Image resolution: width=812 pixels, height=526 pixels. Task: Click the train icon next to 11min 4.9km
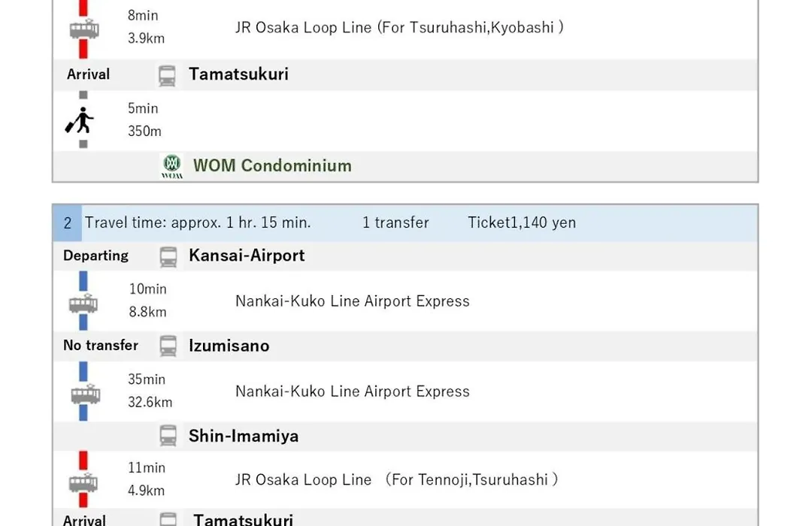click(x=83, y=482)
